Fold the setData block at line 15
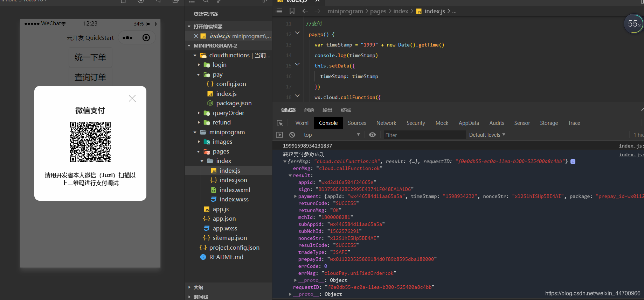Viewport: 644px width, 300px height. [297, 64]
